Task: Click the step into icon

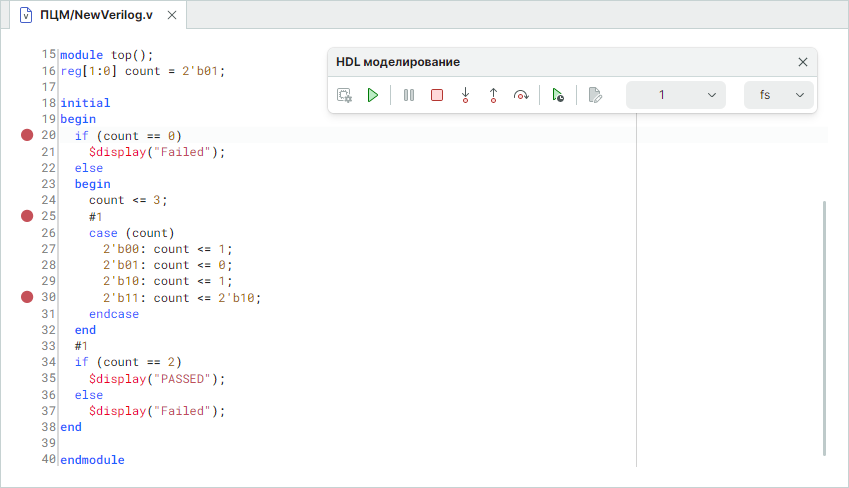Action: (x=465, y=95)
